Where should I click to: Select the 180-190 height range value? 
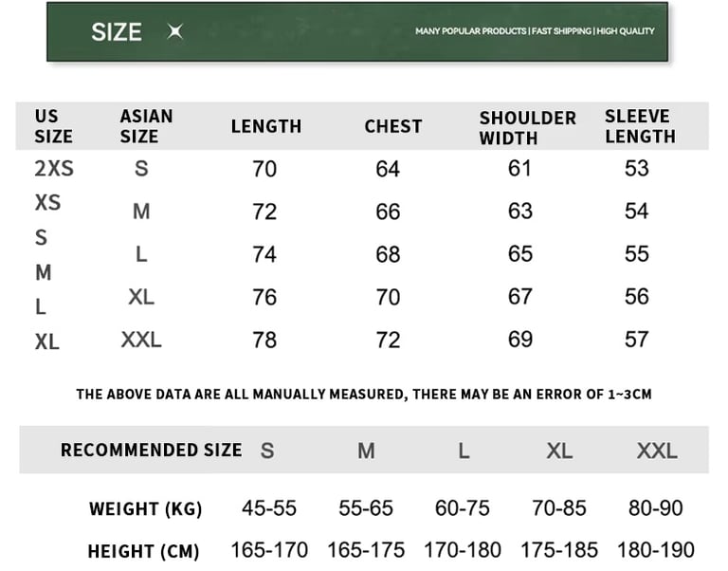[x=655, y=550]
